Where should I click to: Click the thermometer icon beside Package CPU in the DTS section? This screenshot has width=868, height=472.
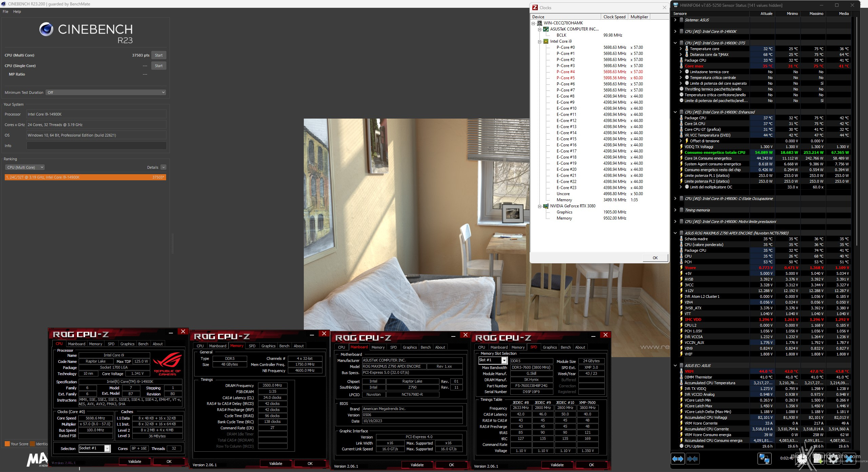(x=682, y=60)
